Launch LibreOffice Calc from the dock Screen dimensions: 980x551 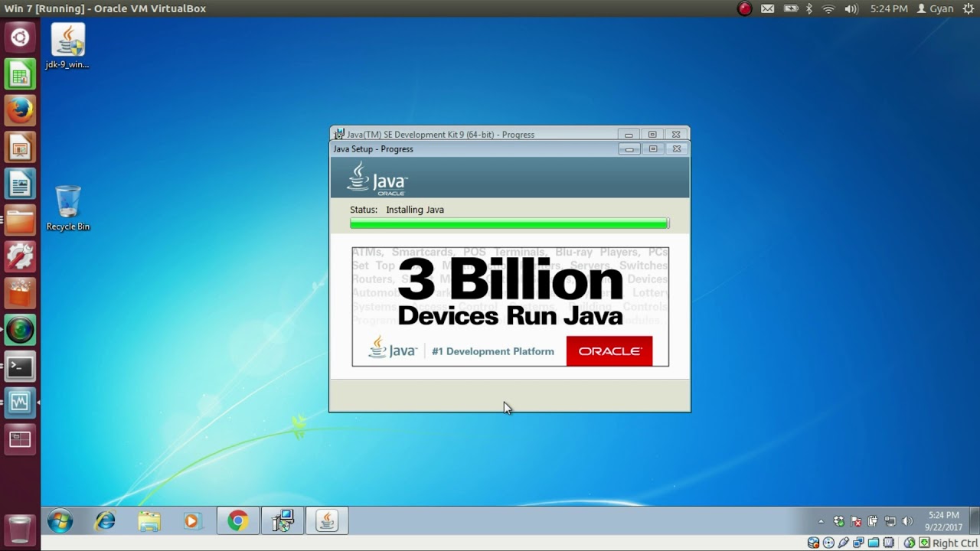coord(20,75)
